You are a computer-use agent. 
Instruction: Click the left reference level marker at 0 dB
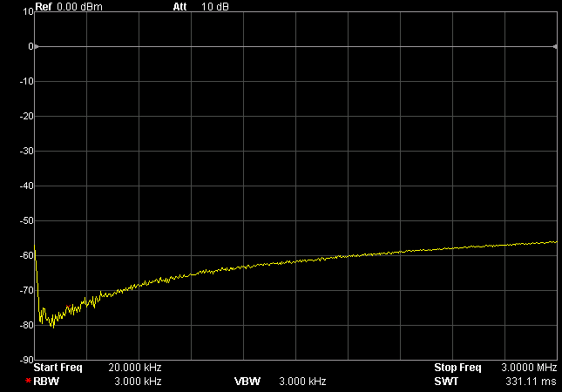(x=37, y=46)
